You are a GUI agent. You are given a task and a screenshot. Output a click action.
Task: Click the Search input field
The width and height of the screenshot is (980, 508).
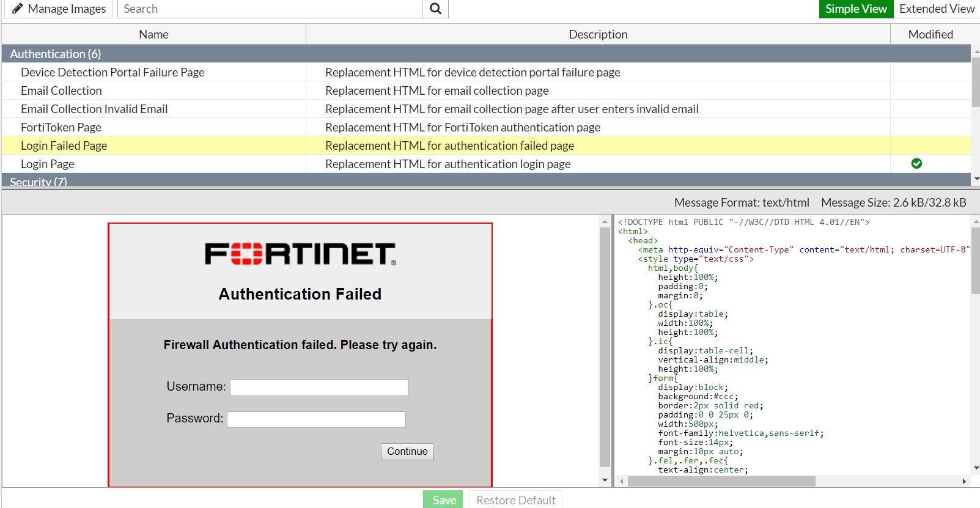coord(270,9)
